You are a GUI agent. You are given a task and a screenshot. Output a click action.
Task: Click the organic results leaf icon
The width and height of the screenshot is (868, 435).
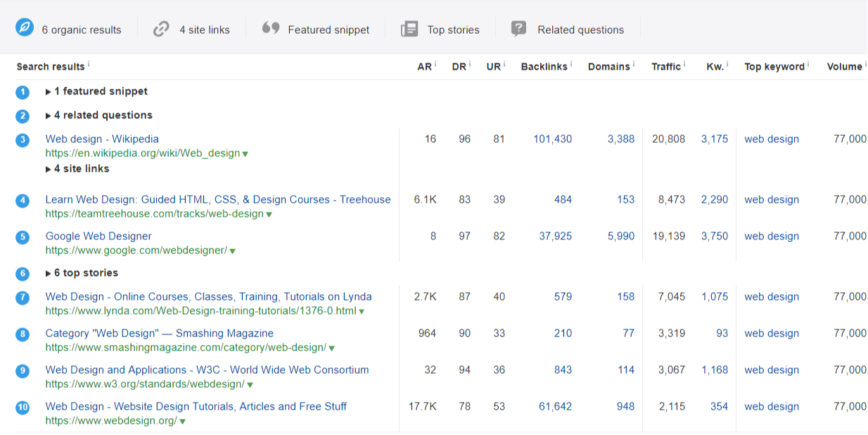coord(25,30)
